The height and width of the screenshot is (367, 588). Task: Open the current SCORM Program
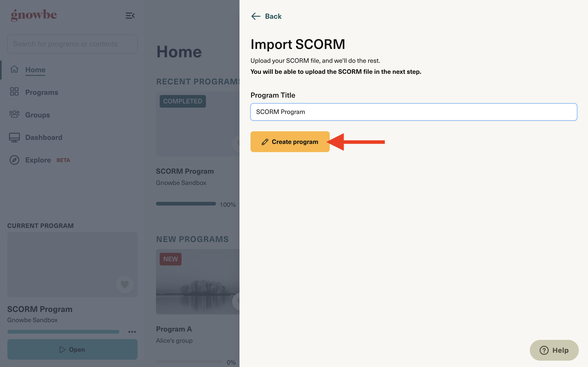72,349
